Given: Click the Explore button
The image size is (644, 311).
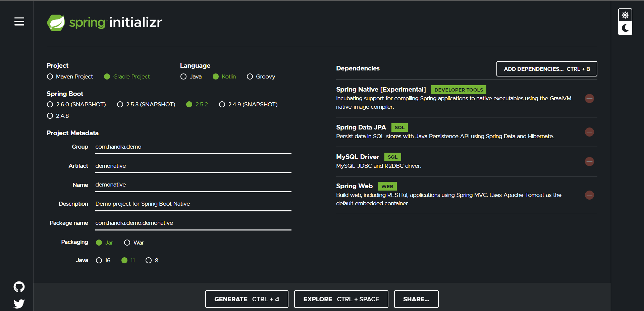Looking at the screenshot, I should point(341,299).
